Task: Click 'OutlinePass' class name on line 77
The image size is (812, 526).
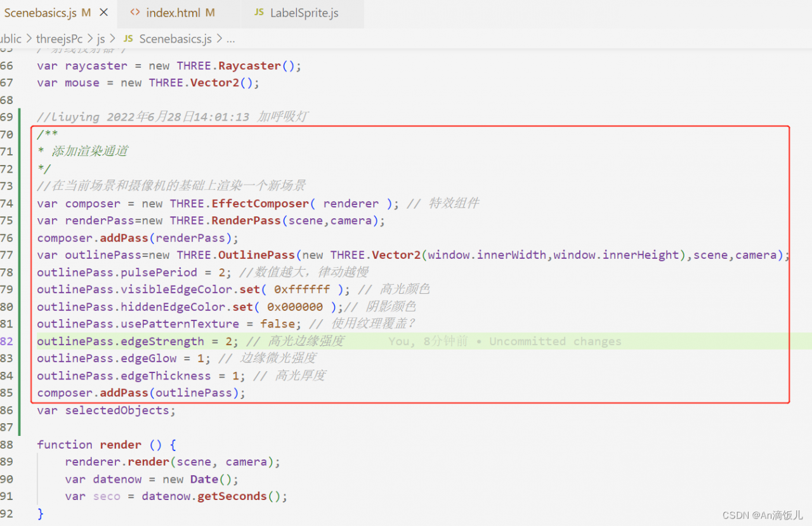Action: [257, 255]
